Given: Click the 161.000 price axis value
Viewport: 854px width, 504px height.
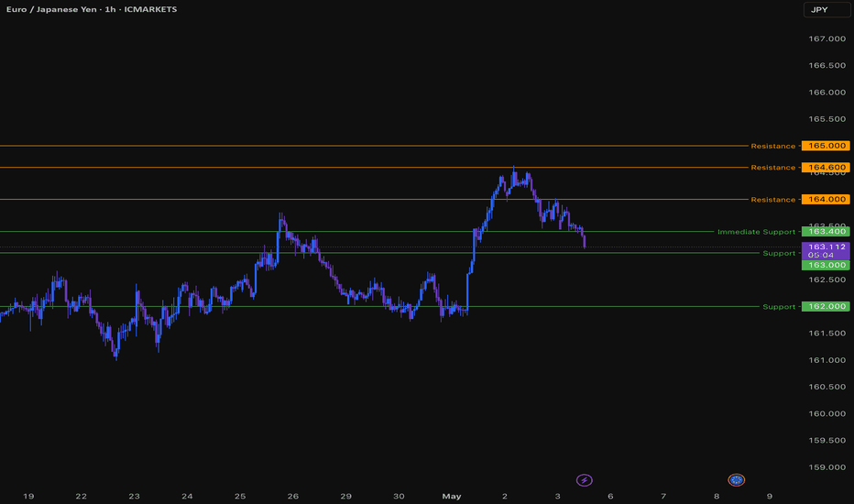Looking at the screenshot, I should pyautogui.click(x=827, y=359).
